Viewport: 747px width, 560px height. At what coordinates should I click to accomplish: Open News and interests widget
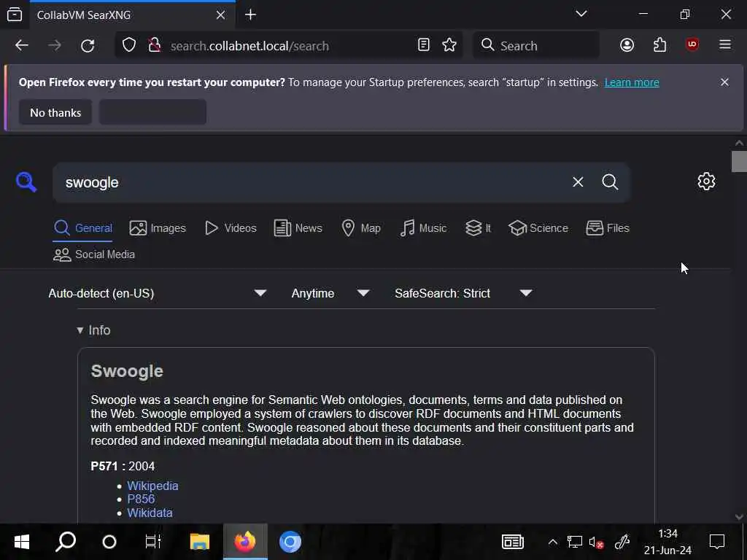513,542
